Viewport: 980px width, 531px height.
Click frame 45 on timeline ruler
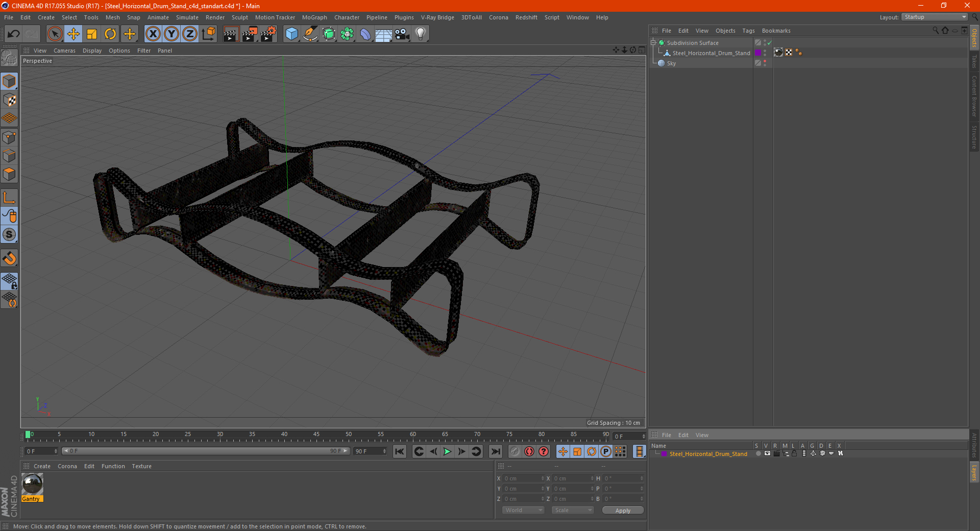[x=316, y=435]
